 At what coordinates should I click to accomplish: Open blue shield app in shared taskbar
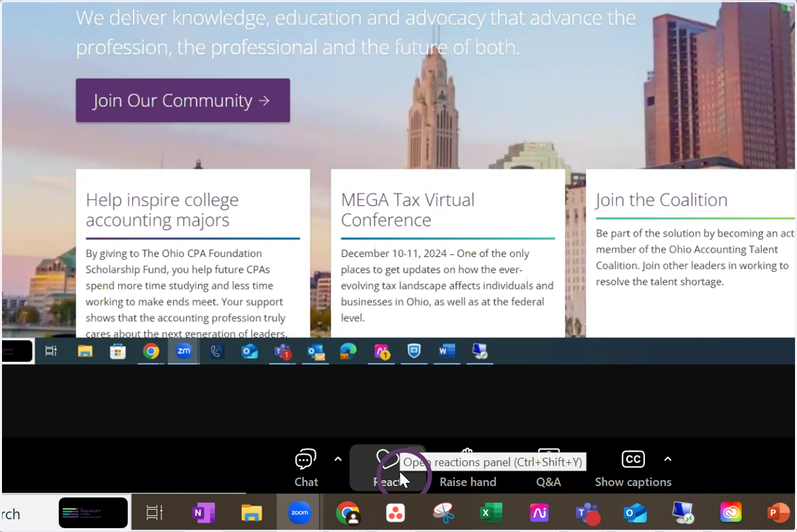(414, 351)
